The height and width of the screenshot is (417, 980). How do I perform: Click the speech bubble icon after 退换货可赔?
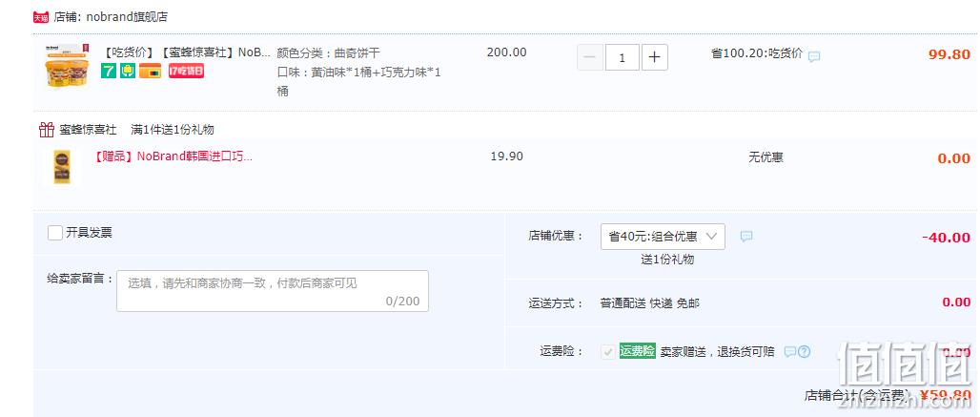coord(790,352)
